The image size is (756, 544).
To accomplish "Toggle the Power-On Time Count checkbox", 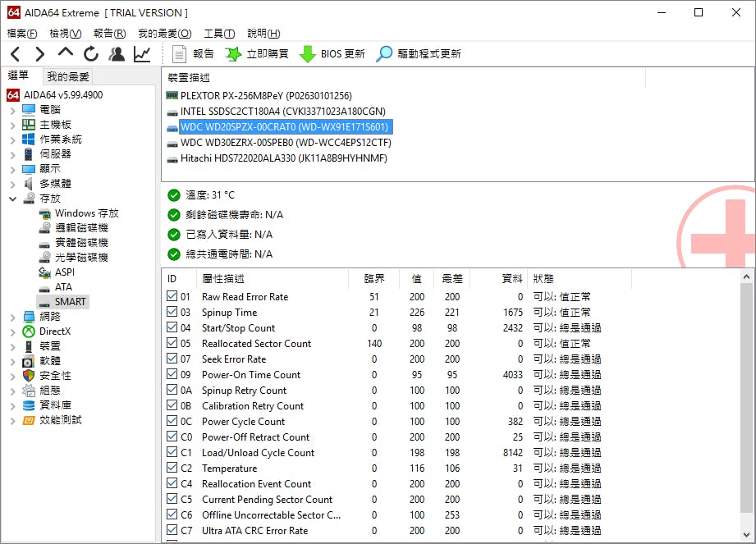I will [172, 375].
